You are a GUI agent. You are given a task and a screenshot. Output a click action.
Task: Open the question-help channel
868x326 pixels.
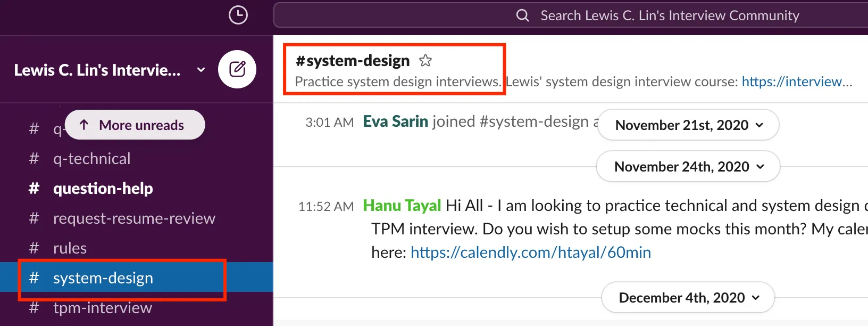(103, 189)
